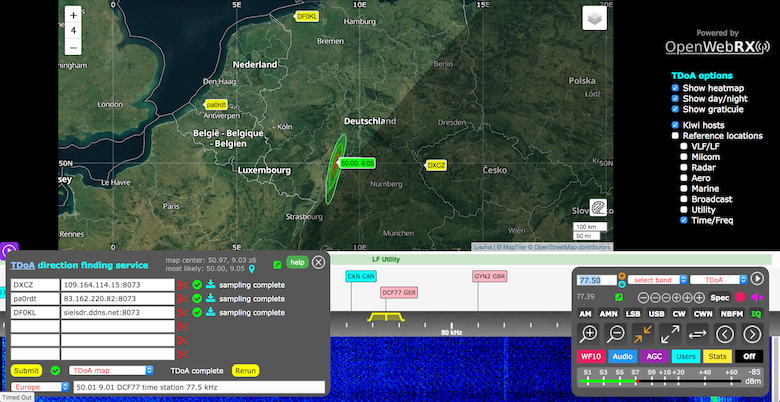Screen dimensions: 780x402
Task: Click the waterfall zoom out magnifier
Action: (616, 334)
